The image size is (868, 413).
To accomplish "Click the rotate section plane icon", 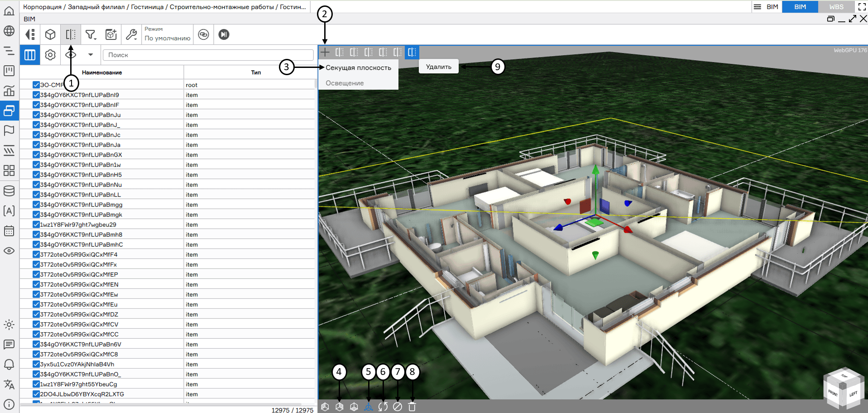I will point(383,407).
